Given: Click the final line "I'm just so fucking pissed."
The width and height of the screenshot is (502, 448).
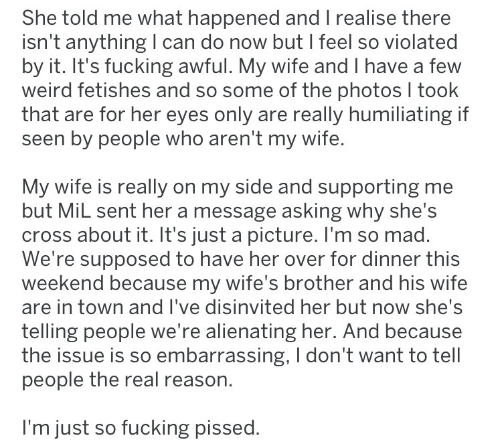Looking at the screenshot, I should [x=141, y=428].
